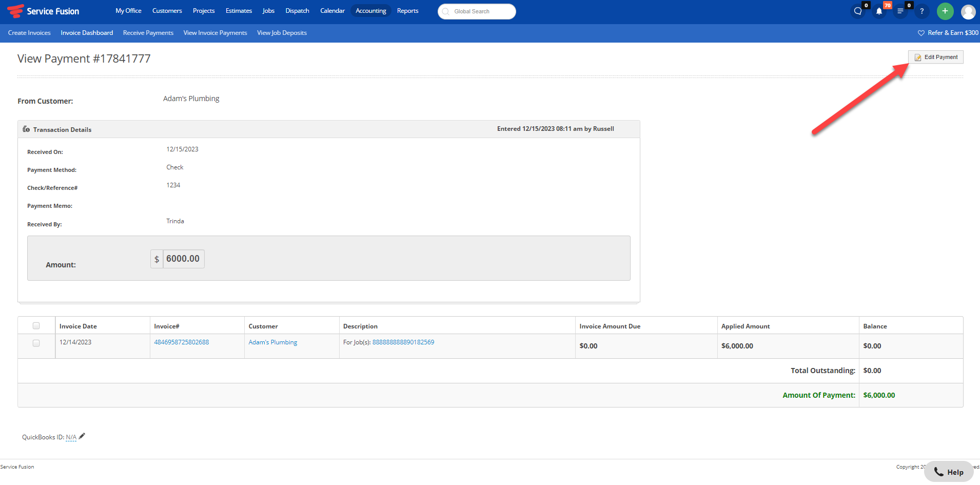This screenshot has width=980, height=485.
Task: Open Estimates menu
Action: pyautogui.click(x=239, y=11)
